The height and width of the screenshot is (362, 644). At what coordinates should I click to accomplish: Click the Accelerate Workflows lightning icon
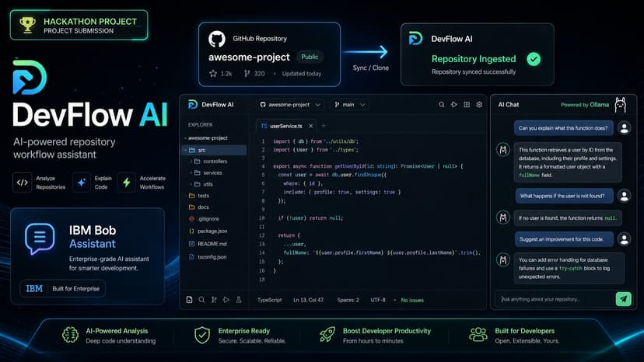(127, 183)
